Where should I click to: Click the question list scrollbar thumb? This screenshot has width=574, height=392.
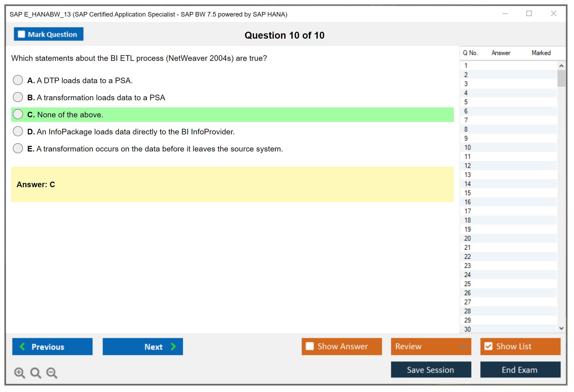click(x=561, y=78)
